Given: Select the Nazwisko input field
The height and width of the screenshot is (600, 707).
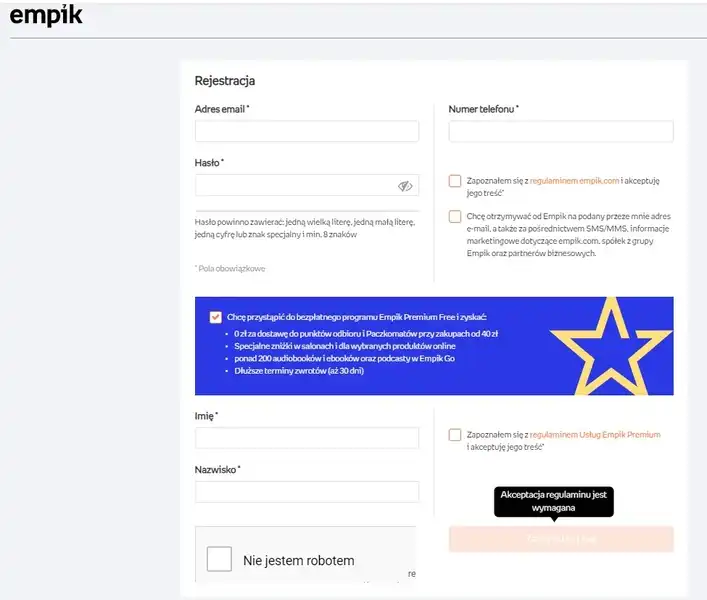Looking at the screenshot, I should [307, 492].
